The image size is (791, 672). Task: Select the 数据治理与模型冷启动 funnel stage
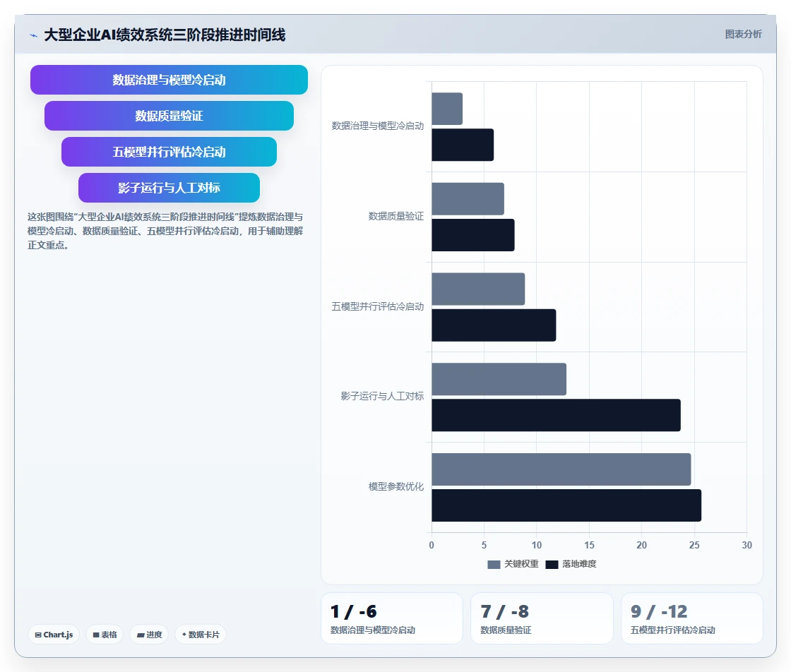[x=169, y=80]
